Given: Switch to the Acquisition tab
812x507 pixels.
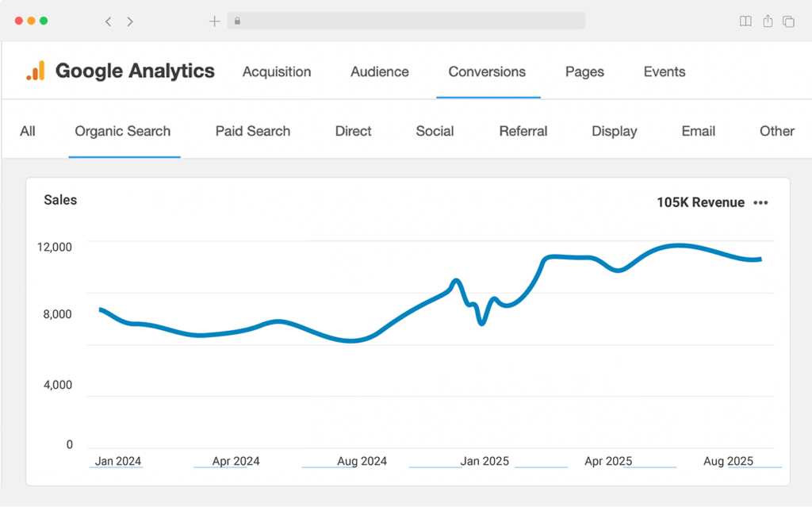Looking at the screenshot, I should (277, 71).
